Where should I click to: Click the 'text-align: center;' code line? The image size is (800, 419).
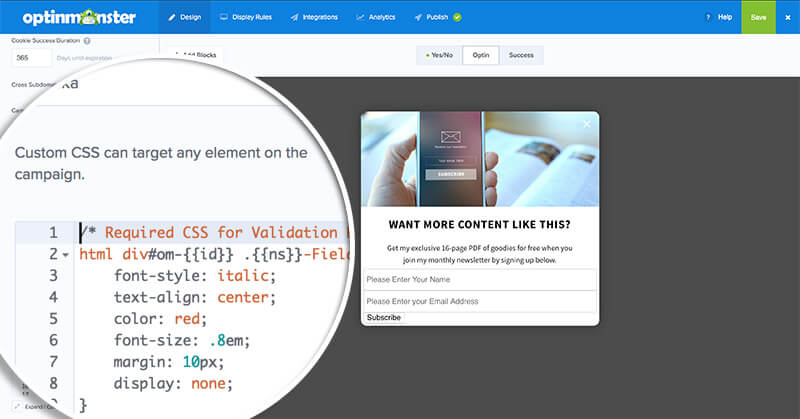tap(195, 297)
